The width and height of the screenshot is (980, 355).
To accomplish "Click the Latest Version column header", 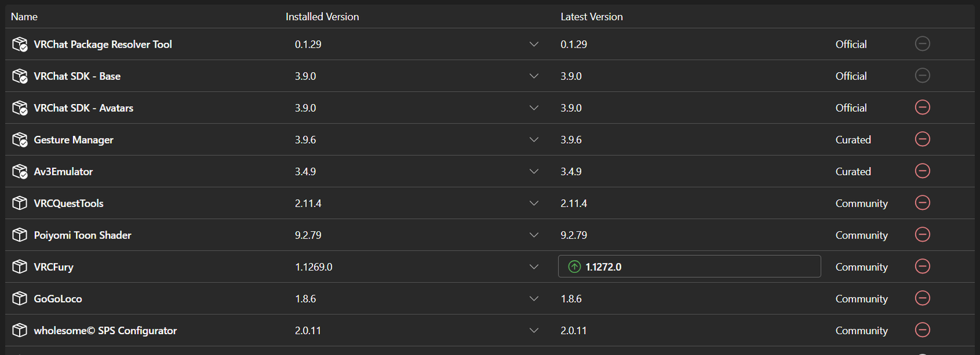I will pos(591,17).
